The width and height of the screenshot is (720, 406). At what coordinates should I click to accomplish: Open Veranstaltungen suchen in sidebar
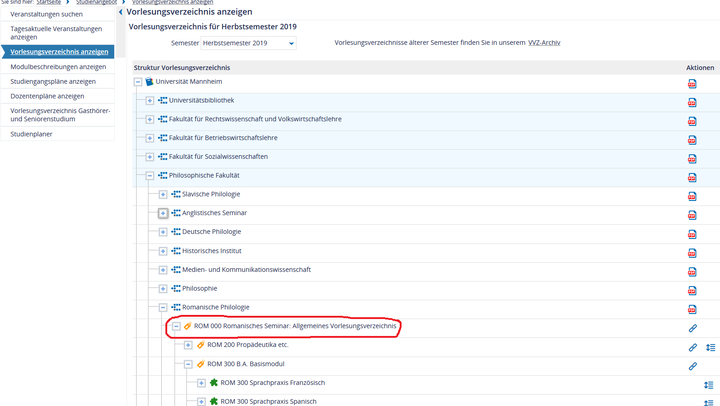pyautogui.click(x=47, y=14)
